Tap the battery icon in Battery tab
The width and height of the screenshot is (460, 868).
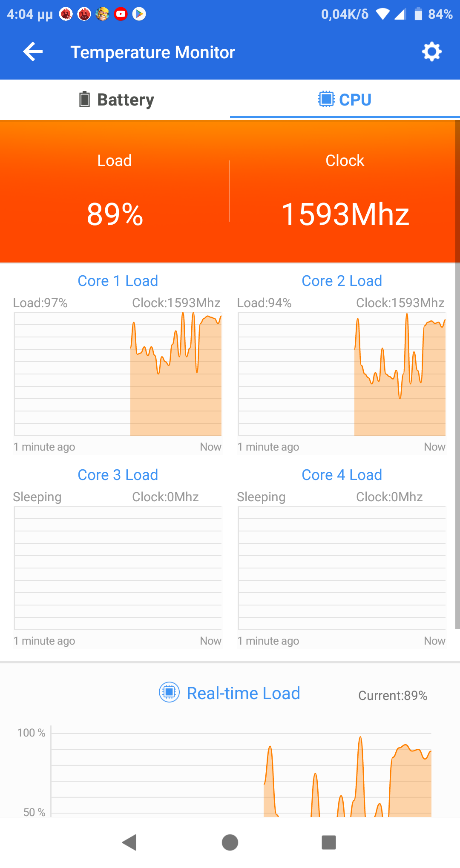click(84, 100)
